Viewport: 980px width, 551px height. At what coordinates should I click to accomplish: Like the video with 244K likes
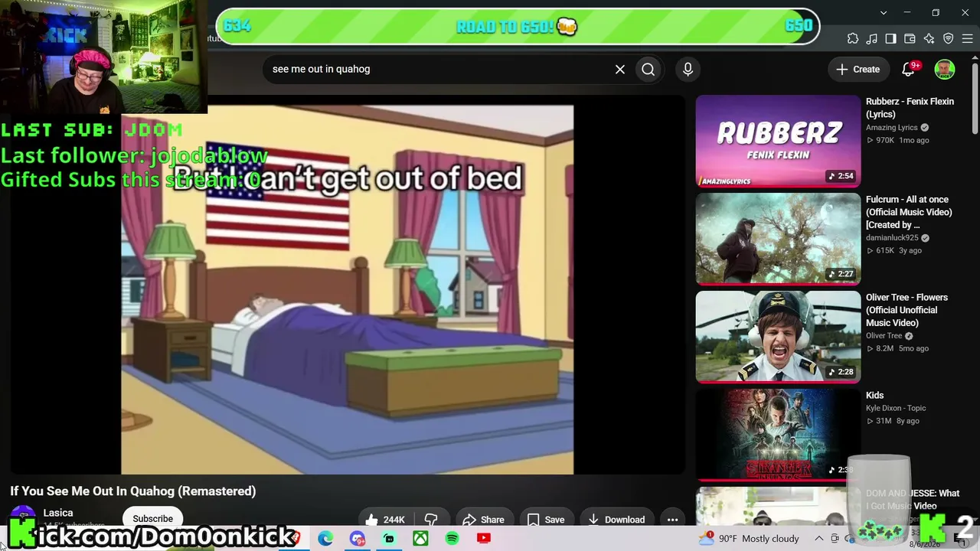(x=385, y=520)
